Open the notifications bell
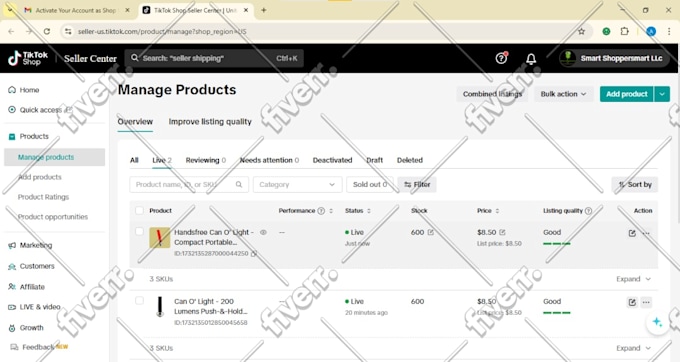The width and height of the screenshot is (680, 362). tap(531, 59)
